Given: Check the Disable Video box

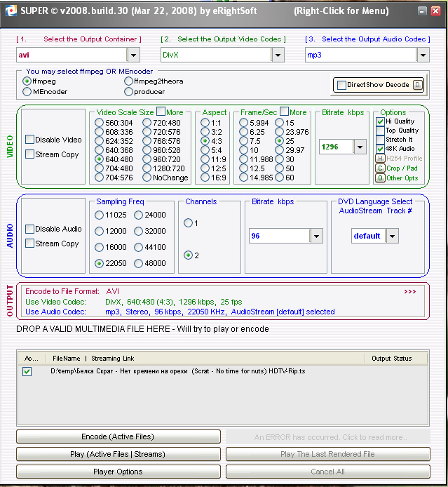Looking at the screenshot, I should coord(30,140).
